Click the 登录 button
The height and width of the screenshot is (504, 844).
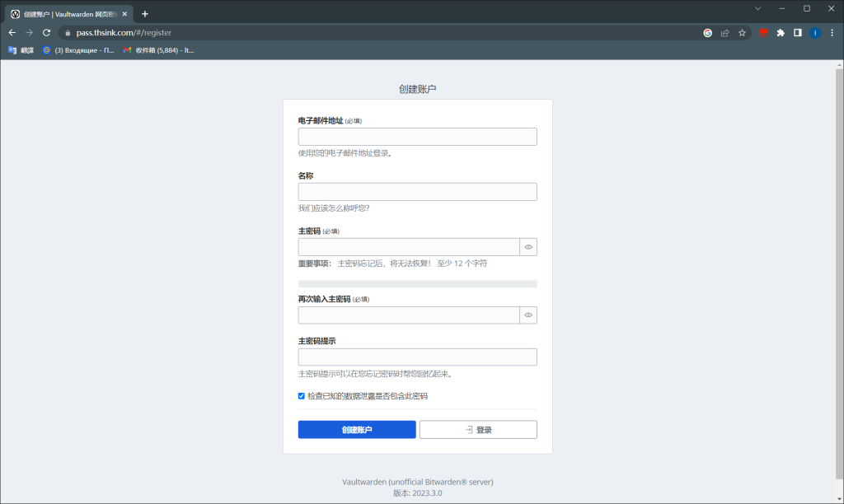click(478, 429)
